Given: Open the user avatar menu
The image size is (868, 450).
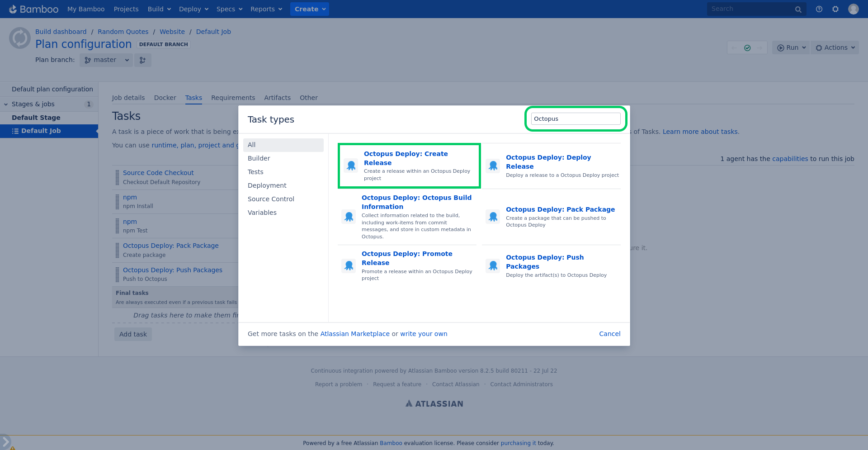Looking at the screenshot, I should click(x=854, y=9).
